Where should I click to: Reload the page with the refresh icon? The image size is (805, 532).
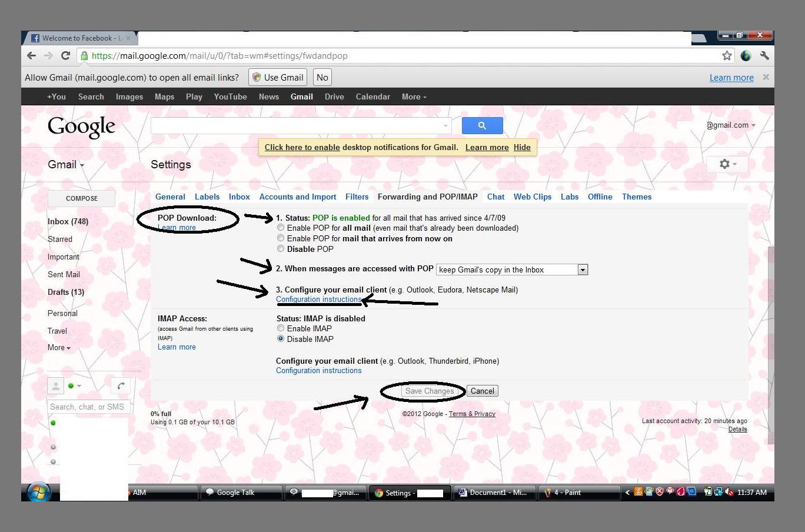coord(65,56)
